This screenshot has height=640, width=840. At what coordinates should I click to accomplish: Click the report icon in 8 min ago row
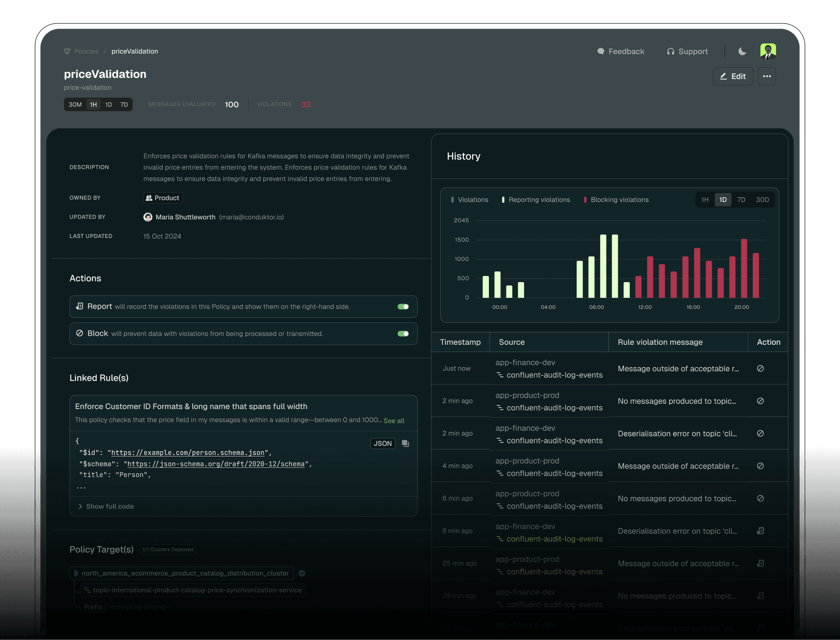(760, 531)
